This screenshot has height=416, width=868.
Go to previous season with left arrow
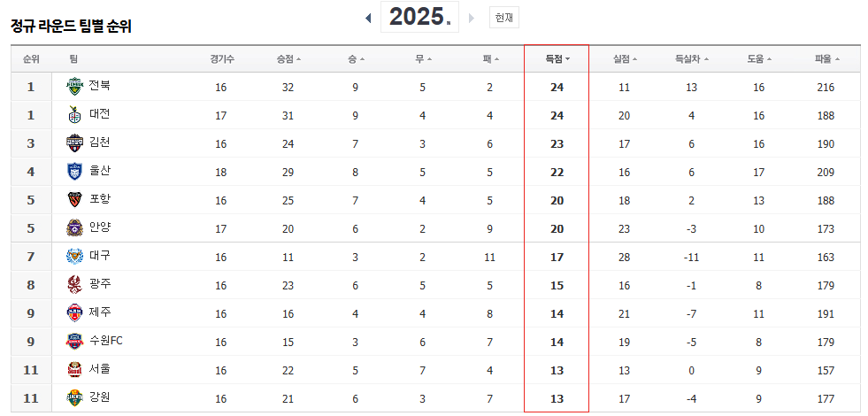pos(368,18)
